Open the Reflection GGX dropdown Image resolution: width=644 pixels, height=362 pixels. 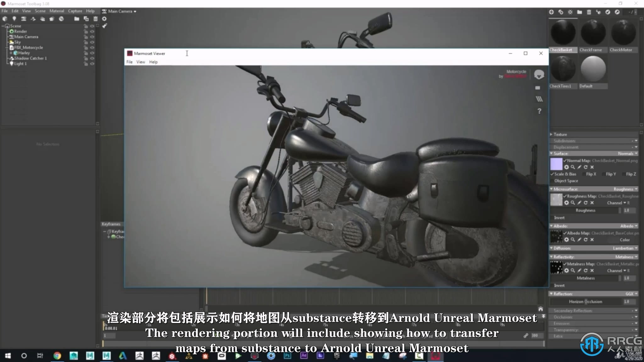pos(631,294)
